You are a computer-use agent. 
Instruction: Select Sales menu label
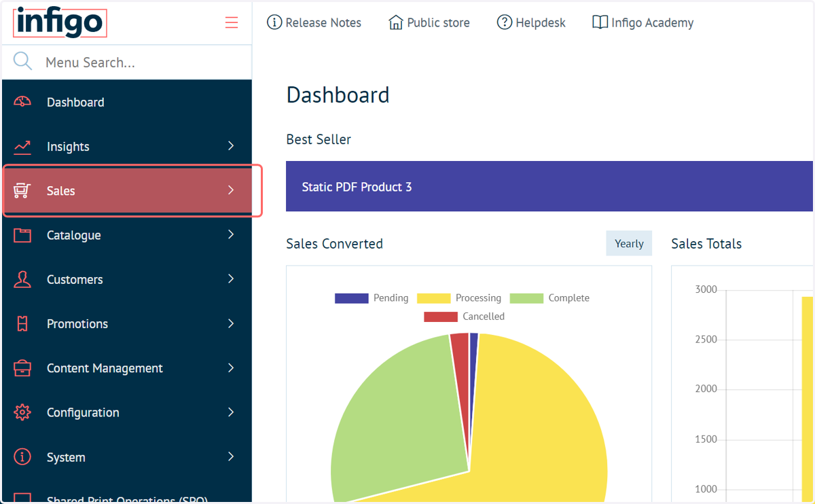(60, 191)
